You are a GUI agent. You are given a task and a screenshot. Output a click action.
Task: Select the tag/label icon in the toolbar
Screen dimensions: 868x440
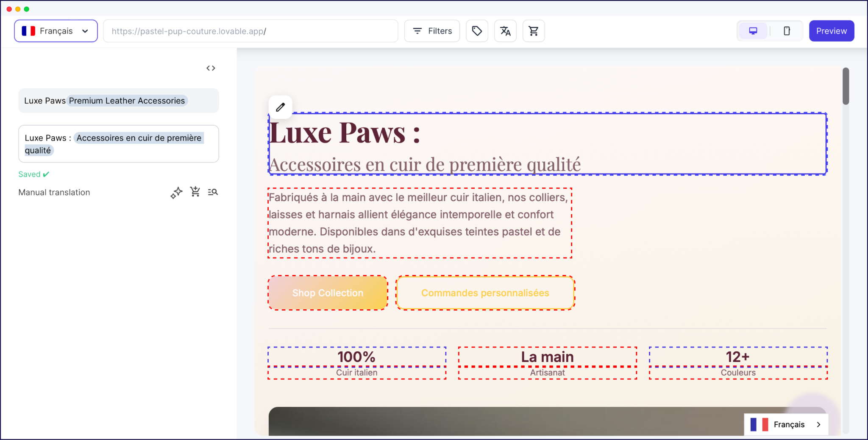[x=476, y=31]
